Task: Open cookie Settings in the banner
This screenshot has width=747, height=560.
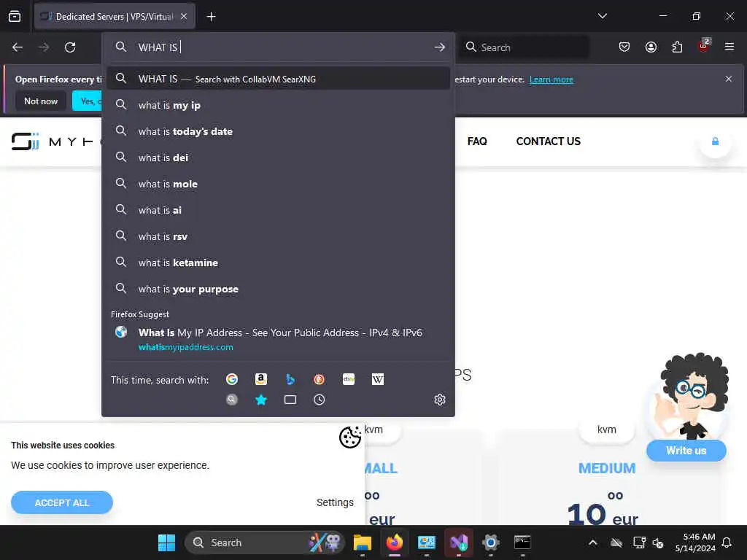Action: tap(335, 502)
